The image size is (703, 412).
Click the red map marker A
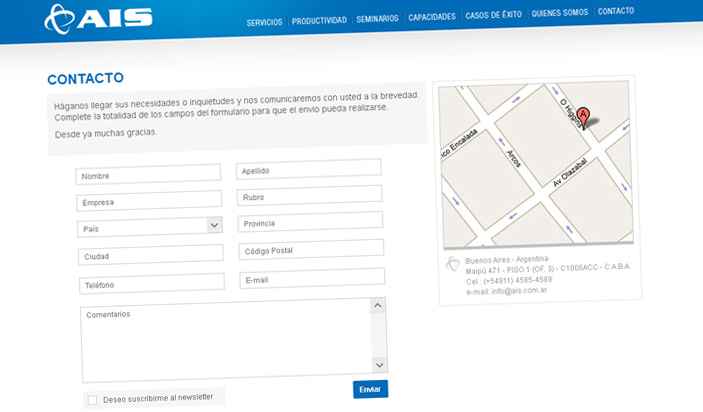584,116
